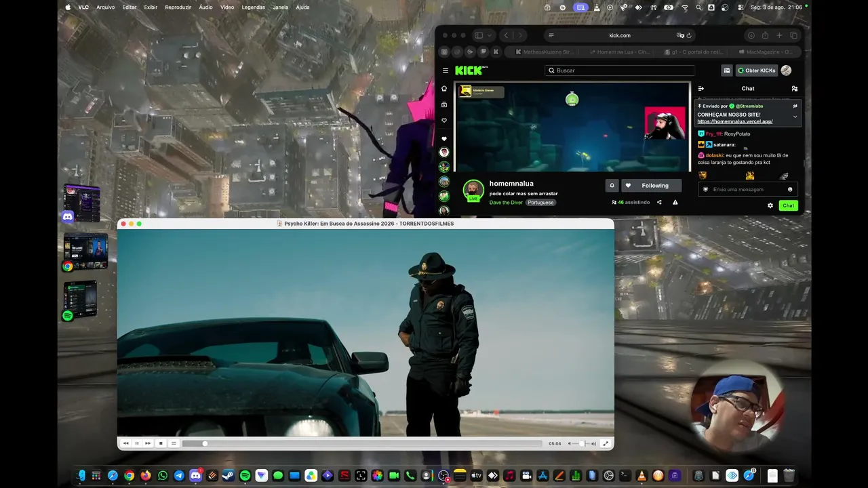Viewport: 868px width, 488px height.
Task: Open Google Chrome from the Dock
Action: [x=129, y=476]
